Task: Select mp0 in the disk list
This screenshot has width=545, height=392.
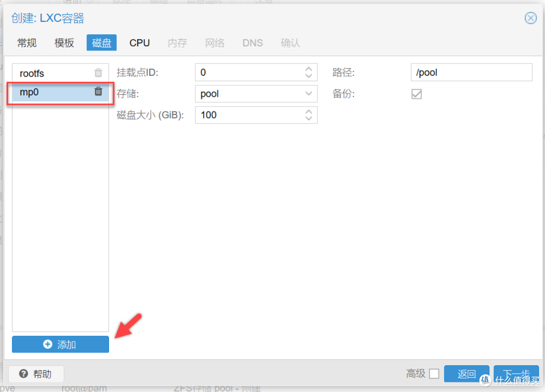Action: tap(50, 92)
